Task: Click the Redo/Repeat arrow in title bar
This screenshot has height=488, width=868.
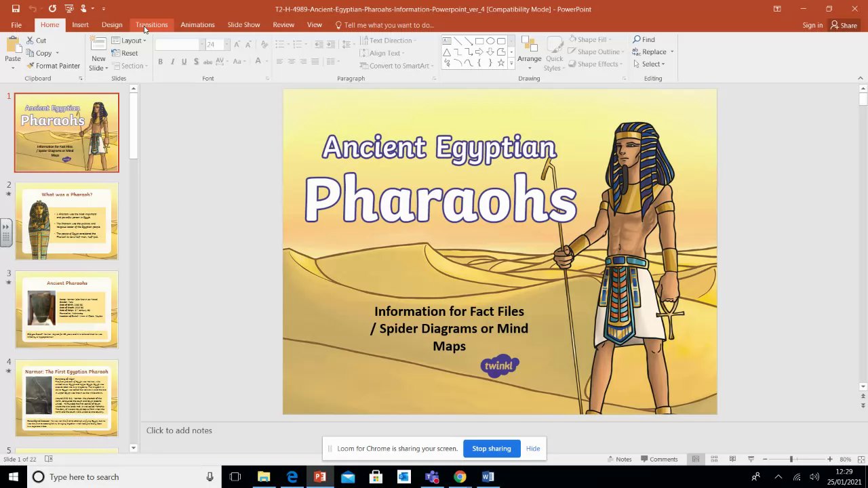Action: point(52,9)
